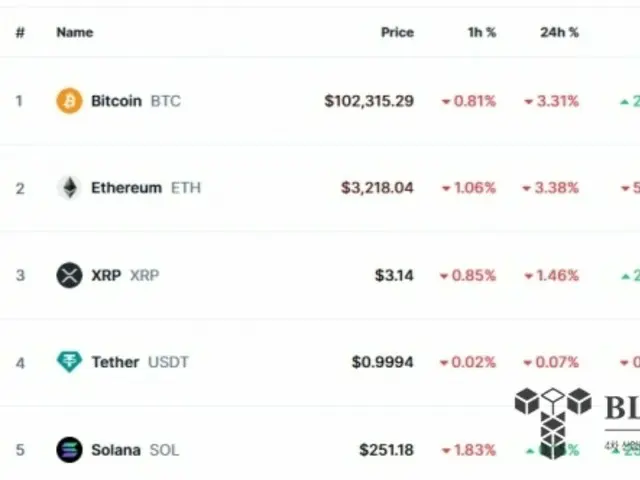Click the XRP logo icon
The height and width of the screenshot is (480, 640).
click(69, 275)
